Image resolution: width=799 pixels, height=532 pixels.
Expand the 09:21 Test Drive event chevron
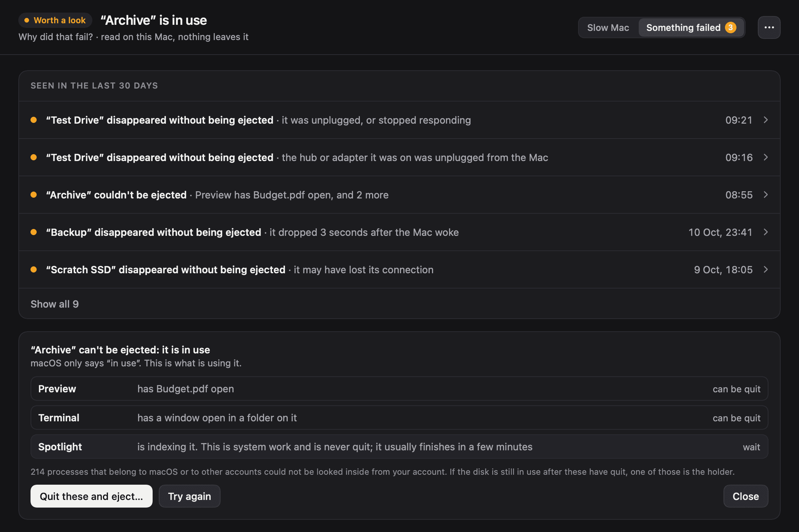(x=765, y=120)
